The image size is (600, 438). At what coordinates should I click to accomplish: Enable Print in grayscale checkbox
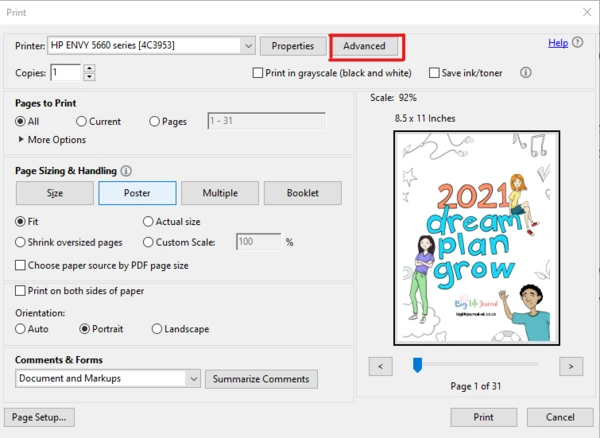[x=258, y=73]
